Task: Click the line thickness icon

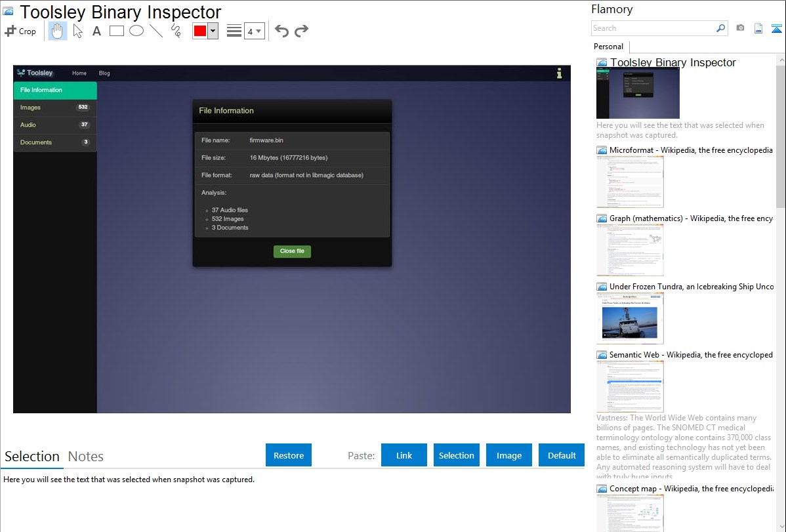Action: tap(234, 31)
